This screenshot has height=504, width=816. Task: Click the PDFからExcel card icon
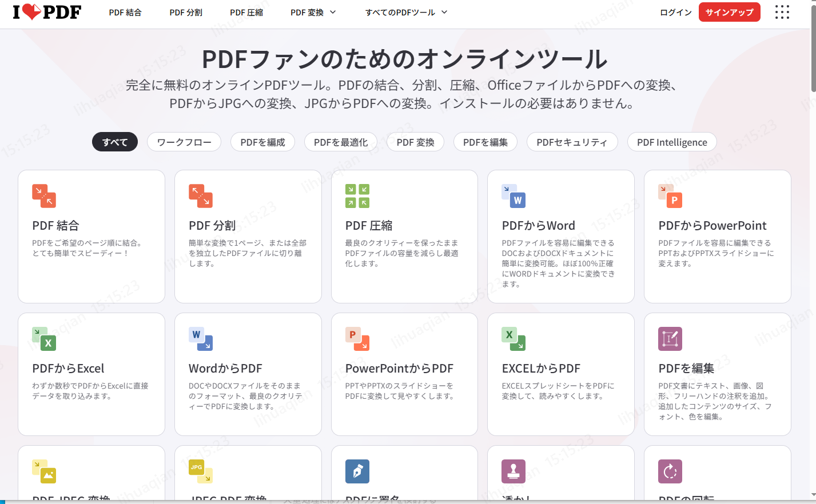tap(44, 338)
